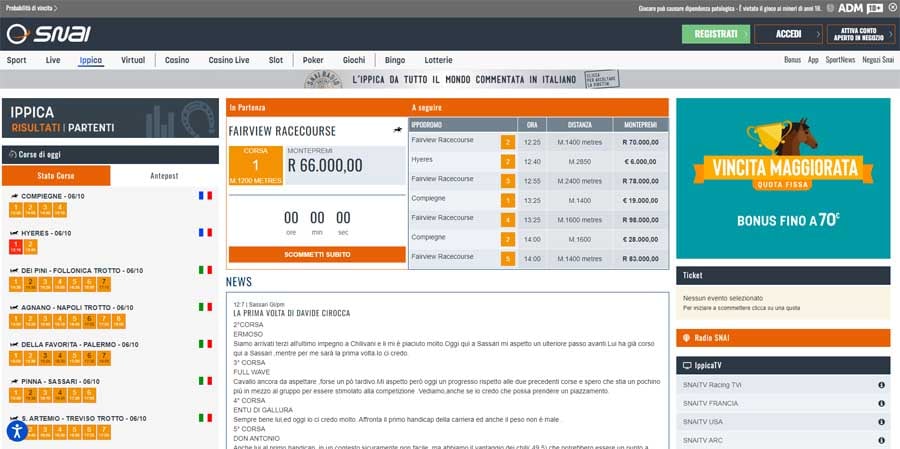Click Italy flag beside Della Favorita Palermo
Image resolution: width=900 pixels, height=449 pixels.
[205, 344]
